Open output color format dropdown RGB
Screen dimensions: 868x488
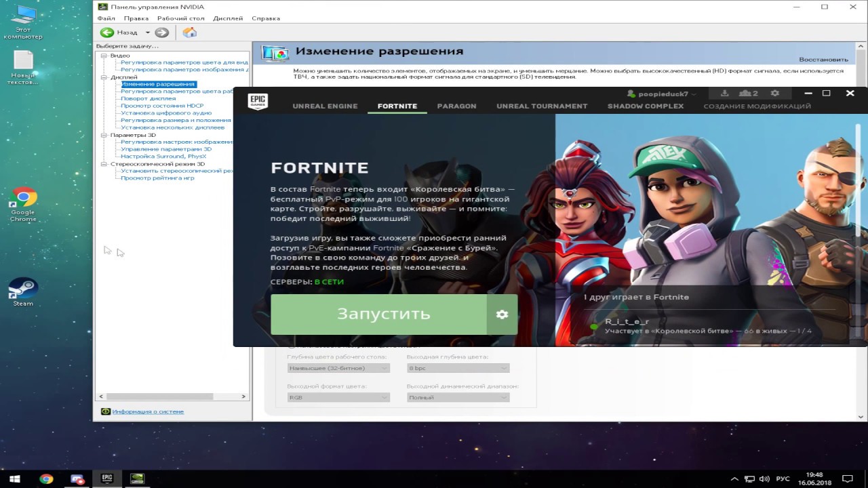point(338,397)
